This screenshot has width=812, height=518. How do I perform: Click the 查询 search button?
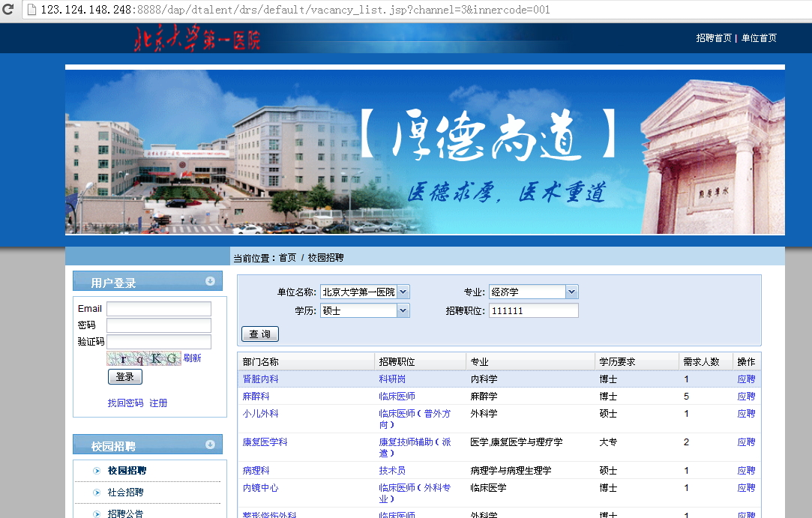pos(260,334)
